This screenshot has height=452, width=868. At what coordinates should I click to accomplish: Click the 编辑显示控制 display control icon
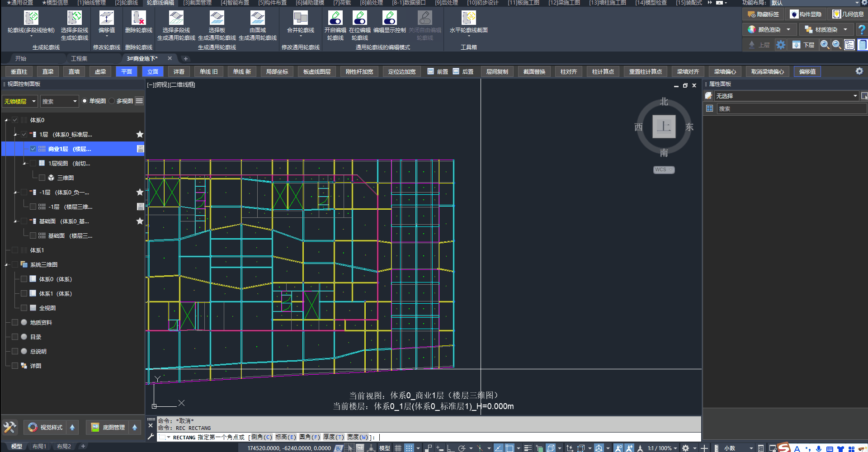click(389, 19)
